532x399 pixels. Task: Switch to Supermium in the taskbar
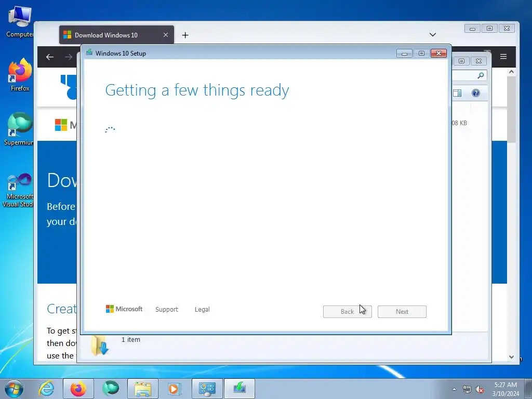click(x=111, y=389)
